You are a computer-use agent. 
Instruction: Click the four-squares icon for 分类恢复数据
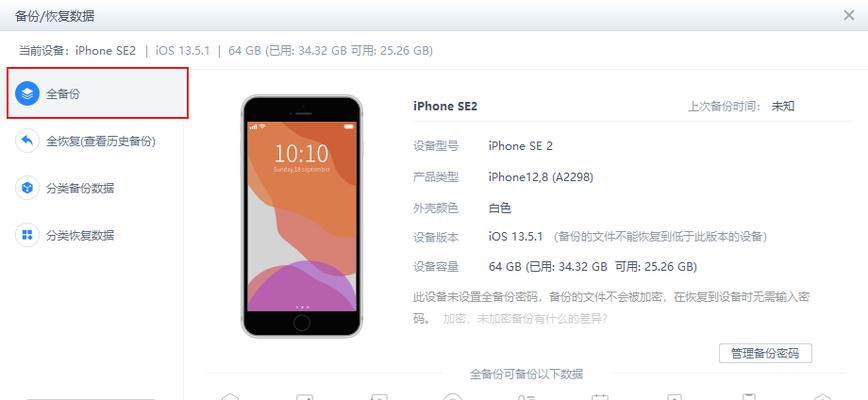(27, 235)
